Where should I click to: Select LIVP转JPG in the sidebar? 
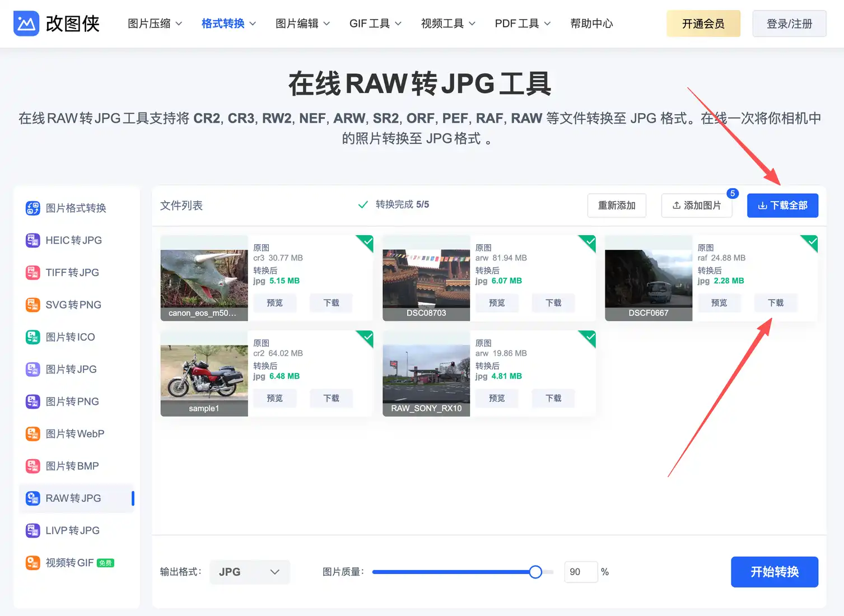pos(72,530)
